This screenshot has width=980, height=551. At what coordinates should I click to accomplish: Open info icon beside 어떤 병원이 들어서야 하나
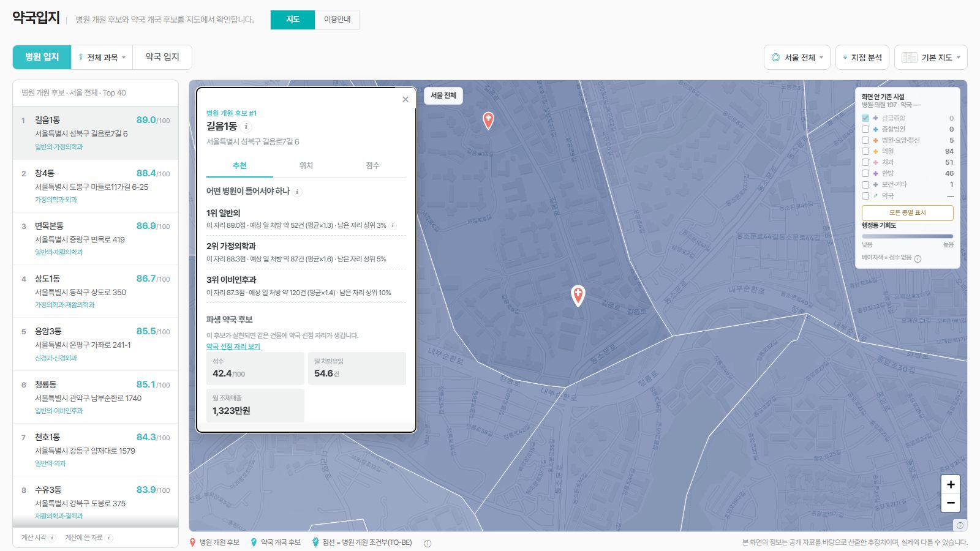point(298,192)
